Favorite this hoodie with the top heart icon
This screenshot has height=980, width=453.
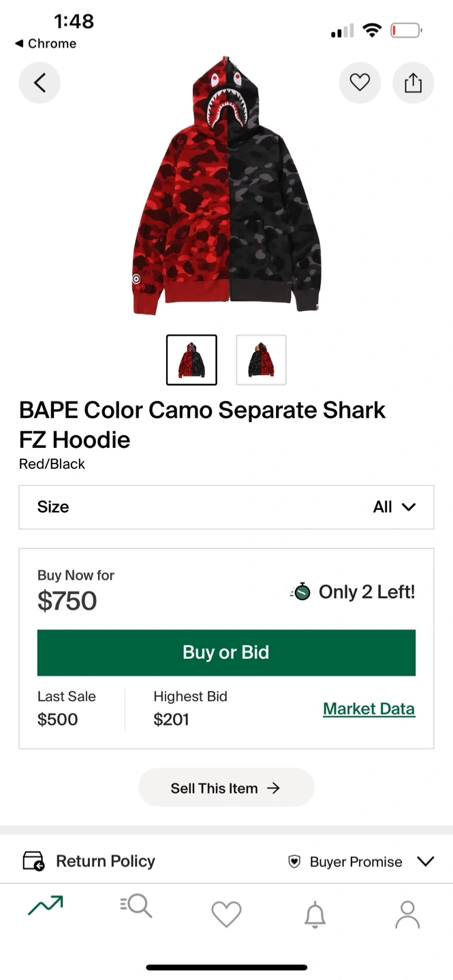pos(360,83)
